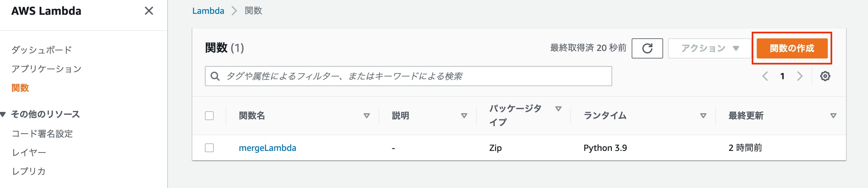This screenshot has height=188, width=868.
Task: Select all functions header checkbox
Action: [x=209, y=116]
